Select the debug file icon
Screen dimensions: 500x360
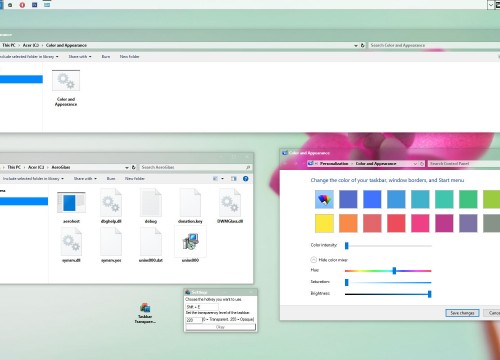click(x=151, y=202)
